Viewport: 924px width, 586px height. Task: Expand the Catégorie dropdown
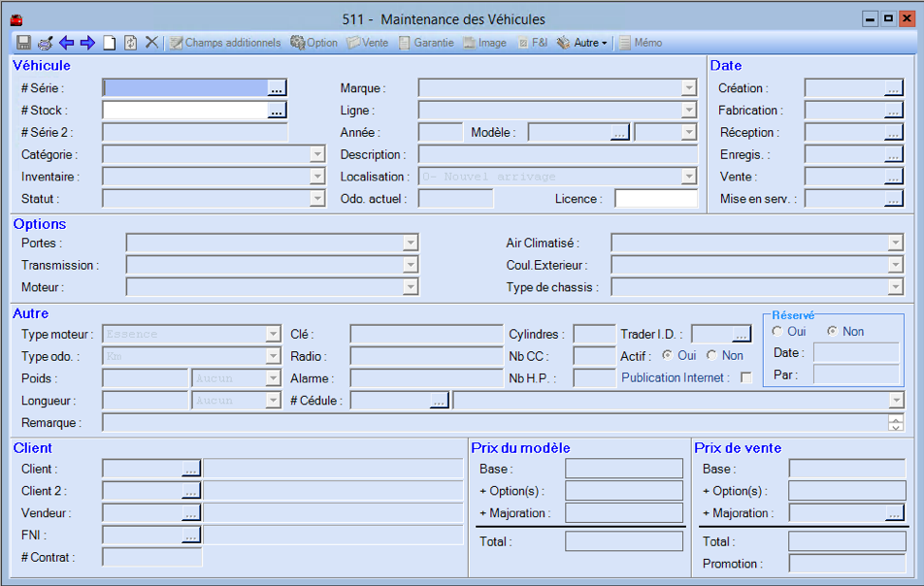317,154
